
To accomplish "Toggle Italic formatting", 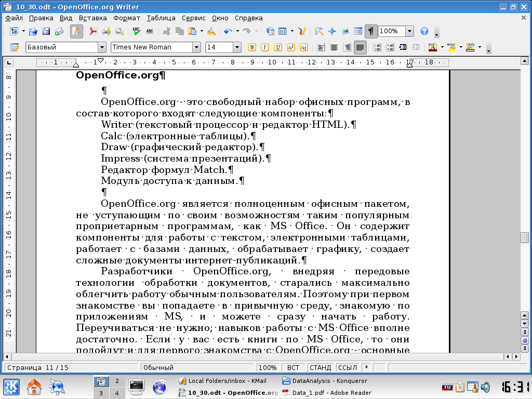I will (264, 47).
